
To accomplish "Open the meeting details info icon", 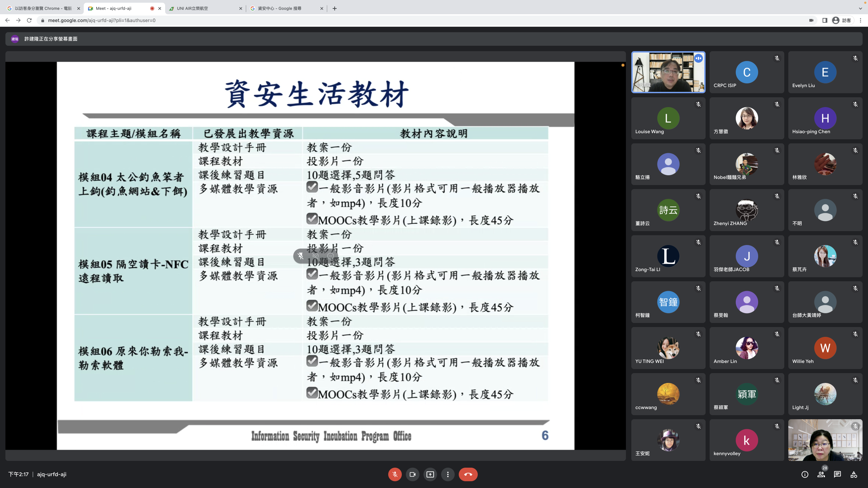I will (805, 474).
